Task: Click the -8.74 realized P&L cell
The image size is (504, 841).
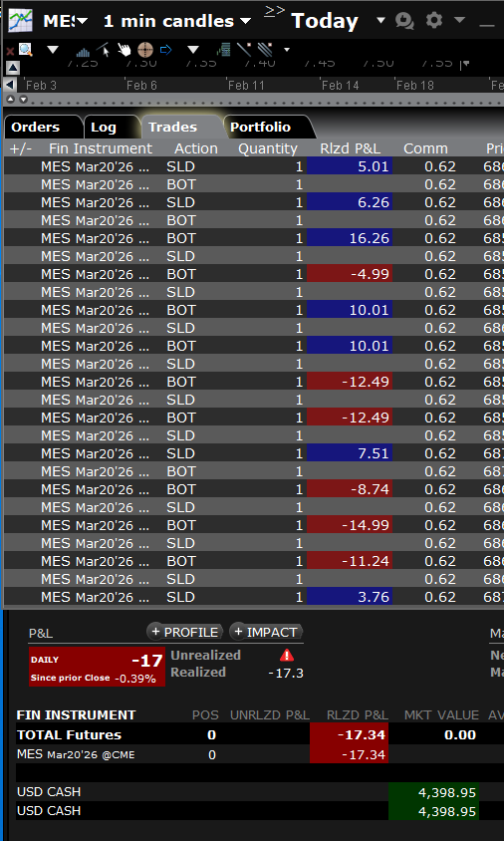Action: click(x=350, y=489)
